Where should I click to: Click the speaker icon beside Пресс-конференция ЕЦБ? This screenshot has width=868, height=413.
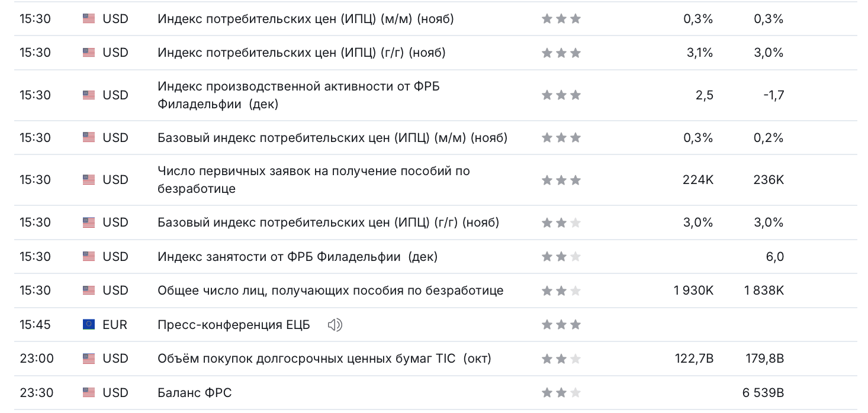coord(335,325)
